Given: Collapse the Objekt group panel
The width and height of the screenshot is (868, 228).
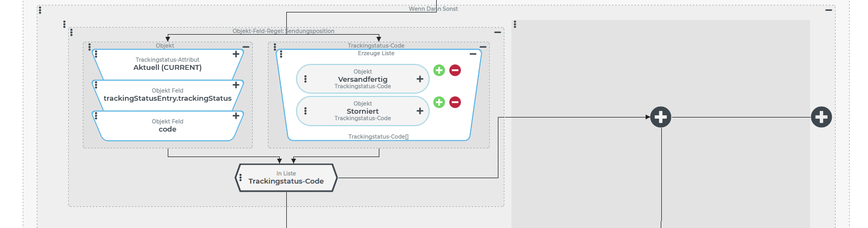Looking at the screenshot, I should click(246, 47).
